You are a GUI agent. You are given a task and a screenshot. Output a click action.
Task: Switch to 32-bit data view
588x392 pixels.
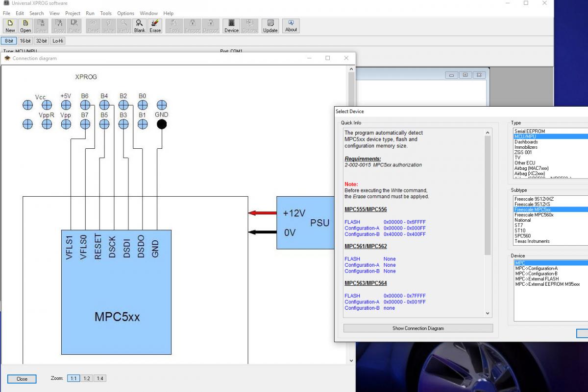point(42,41)
